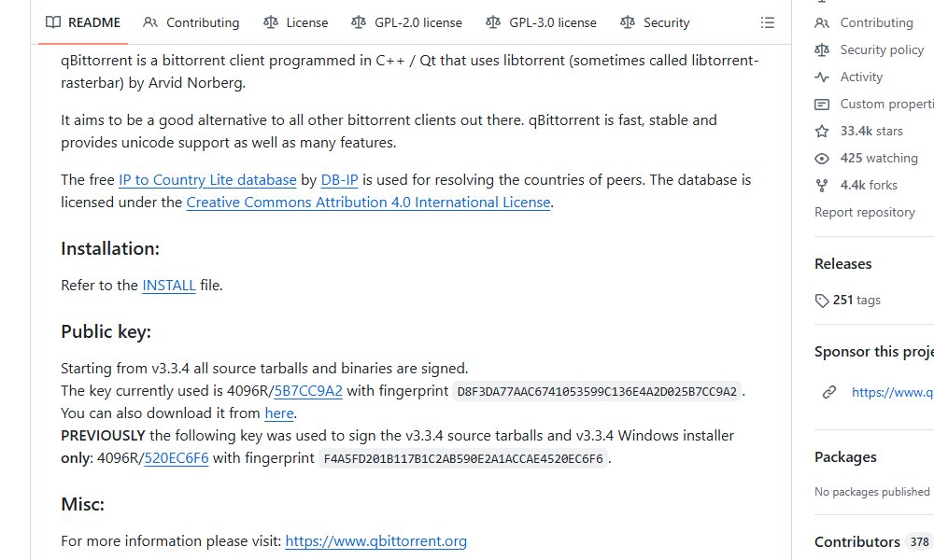Click the Security policy scale icon
The height and width of the screenshot is (560, 934).
tap(822, 50)
